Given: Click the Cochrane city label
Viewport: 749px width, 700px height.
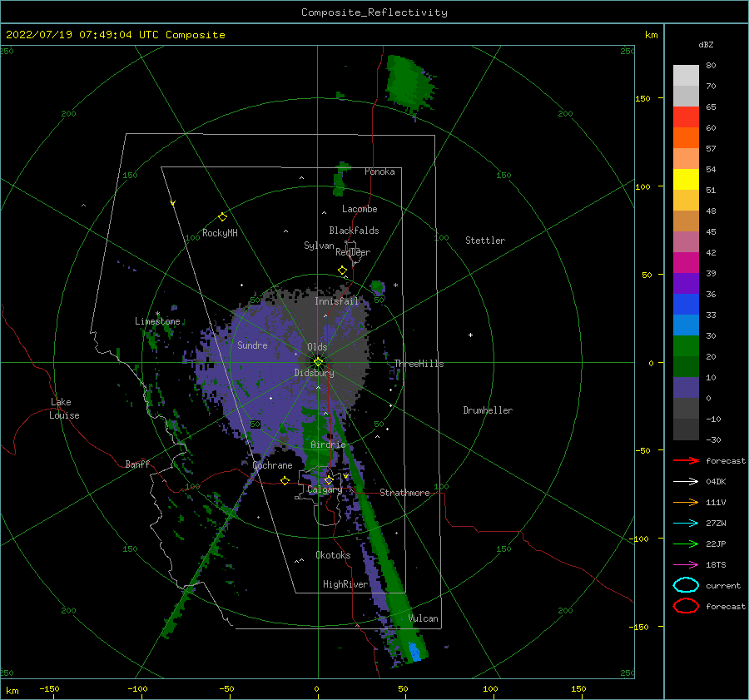Looking at the screenshot, I should click(x=272, y=465).
